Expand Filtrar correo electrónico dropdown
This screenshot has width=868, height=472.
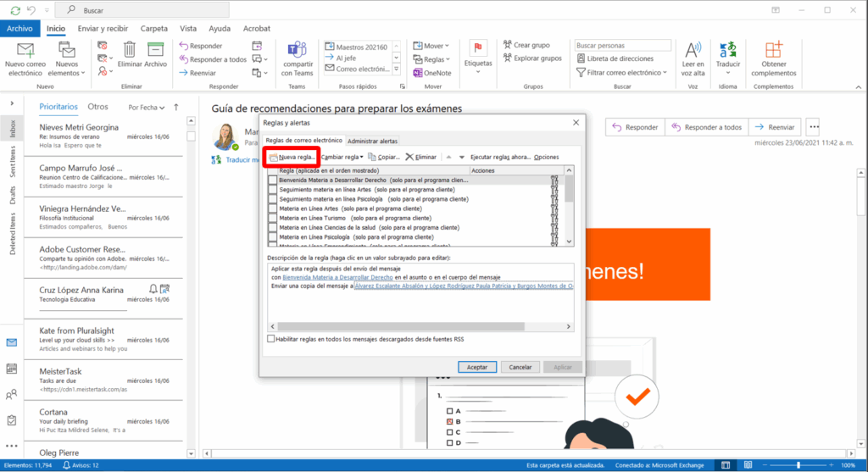(623, 73)
